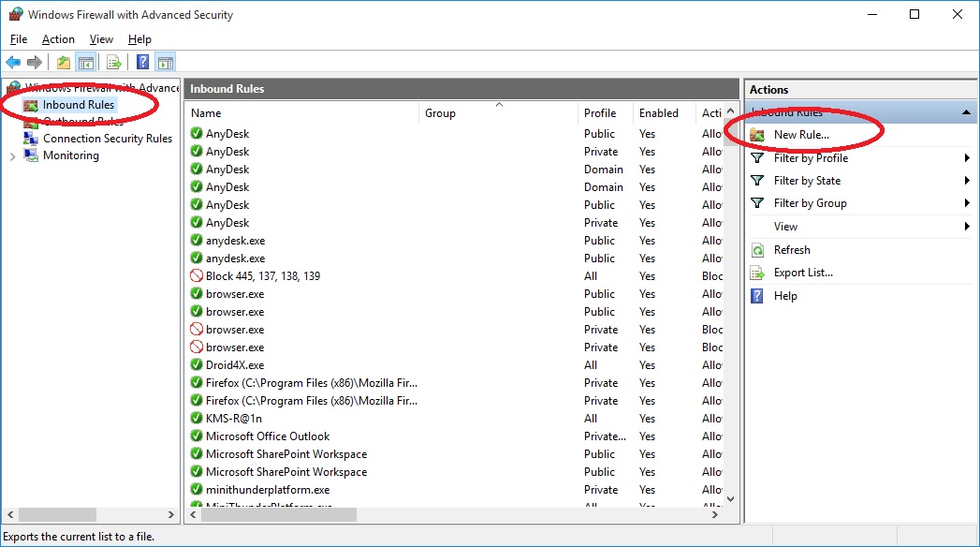Click the Back arrow in the toolbar
The height and width of the screenshot is (547, 980).
click(x=12, y=63)
